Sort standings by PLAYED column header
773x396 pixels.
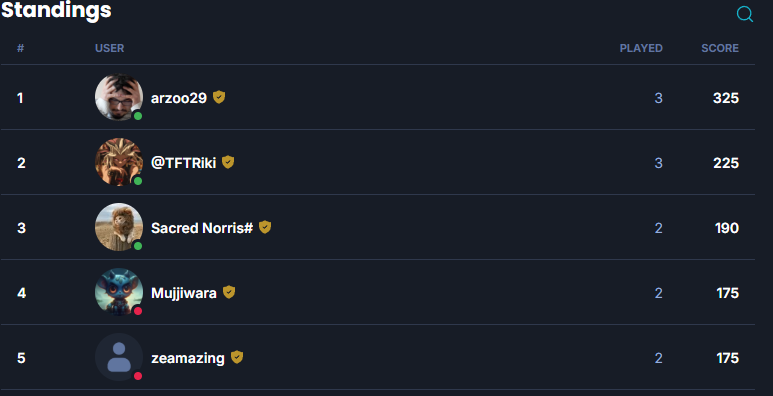pyautogui.click(x=641, y=48)
